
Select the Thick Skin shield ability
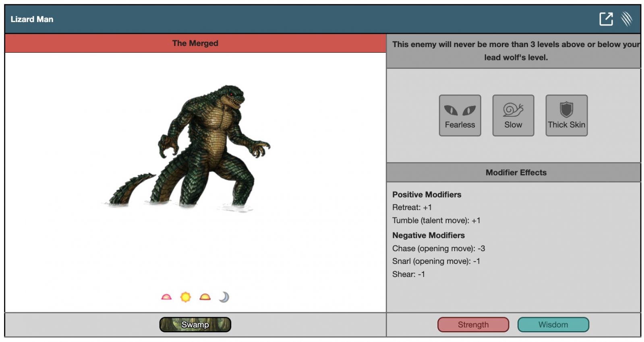(566, 115)
